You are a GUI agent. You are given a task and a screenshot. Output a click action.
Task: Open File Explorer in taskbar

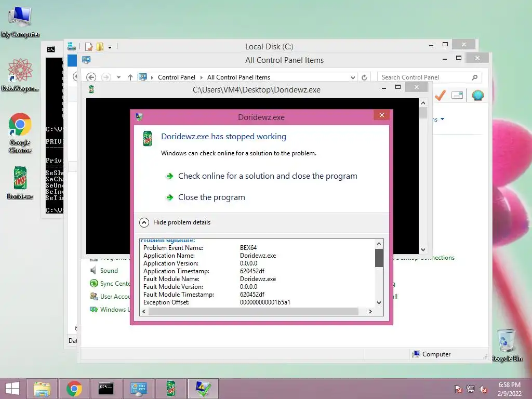coord(42,389)
